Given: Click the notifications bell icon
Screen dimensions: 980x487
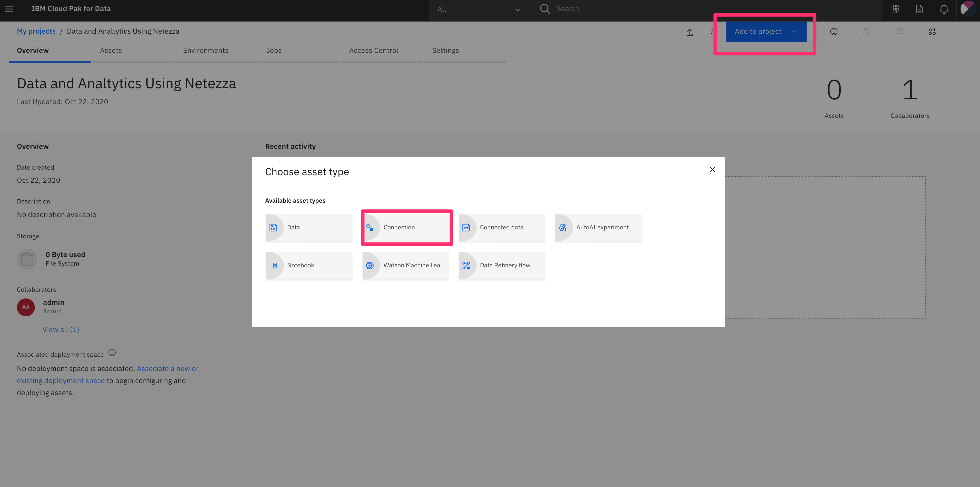Looking at the screenshot, I should point(944,9).
